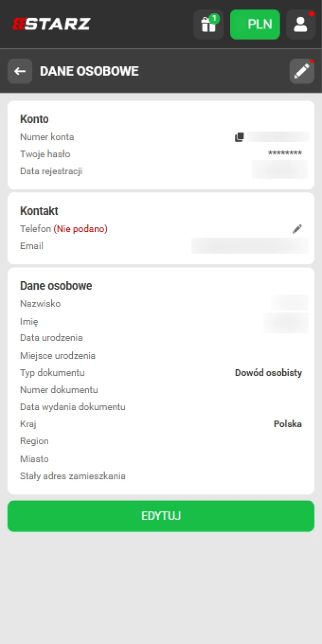Click the back arrow on DANE OSOBOWE
Viewport: 322px width, 644px height.
coord(20,71)
